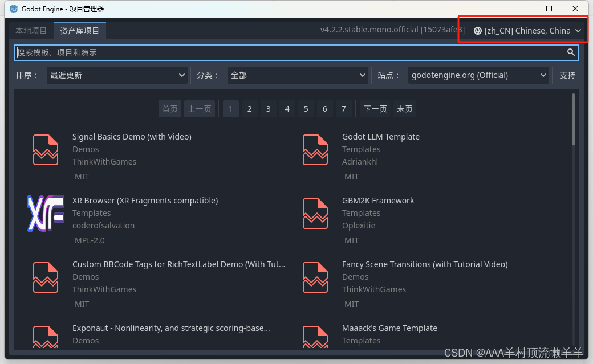Image resolution: width=593 pixels, height=364 pixels.
Task: Expand the 分类 category dropdown
Action: click(x=298, y=75)
